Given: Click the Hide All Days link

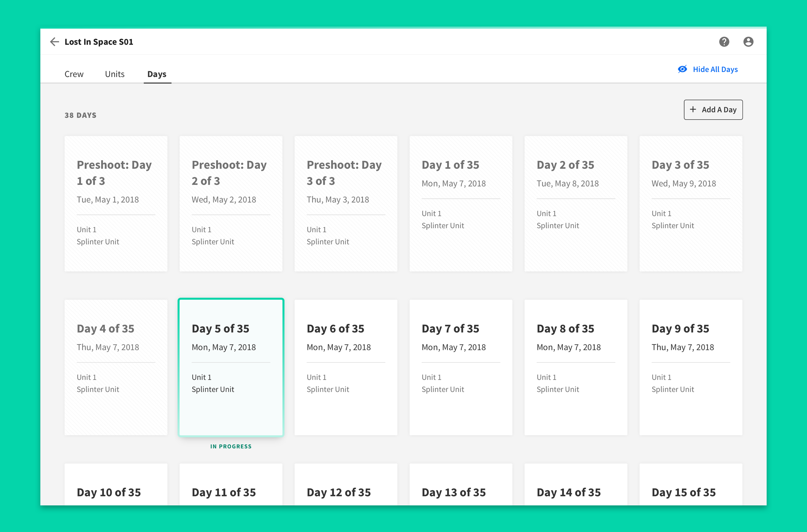Looking at the screenshot, I should coord(715,69).
